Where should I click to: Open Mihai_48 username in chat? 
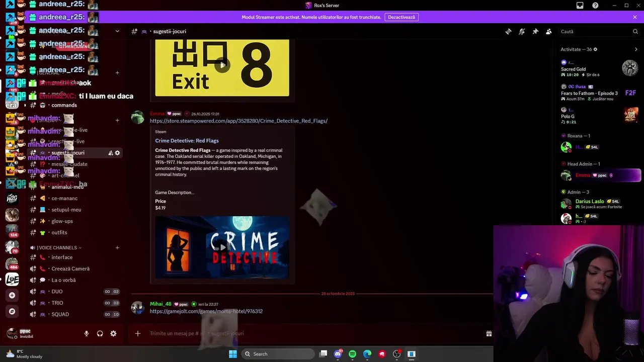pyautogui.click(x=160, y=304)
